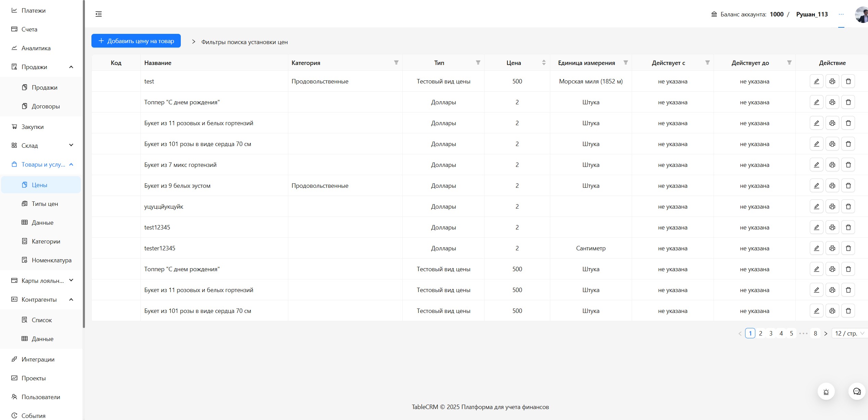Go to page 3 of the table
Screen dimensions: 868x420
[x=771, y=333]
